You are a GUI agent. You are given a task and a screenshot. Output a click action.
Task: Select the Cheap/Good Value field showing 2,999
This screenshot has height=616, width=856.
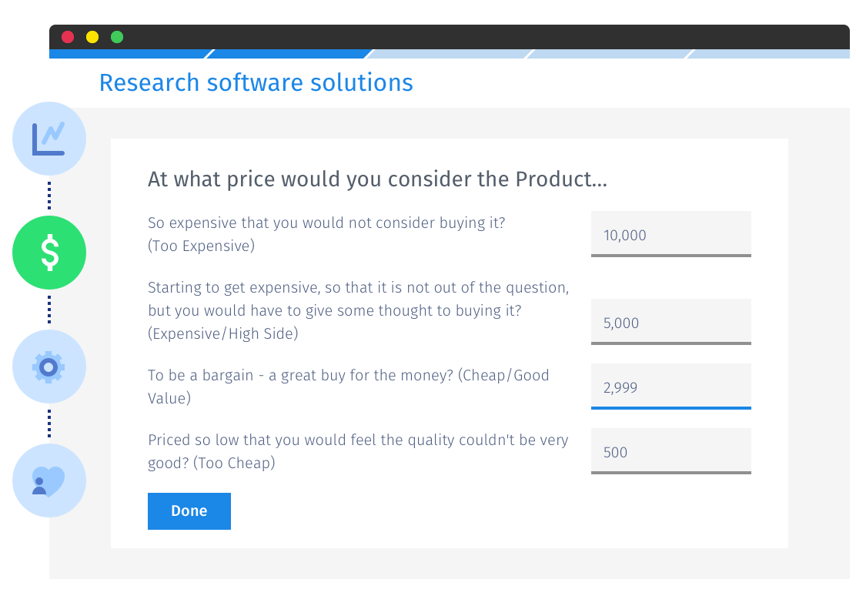670,387
